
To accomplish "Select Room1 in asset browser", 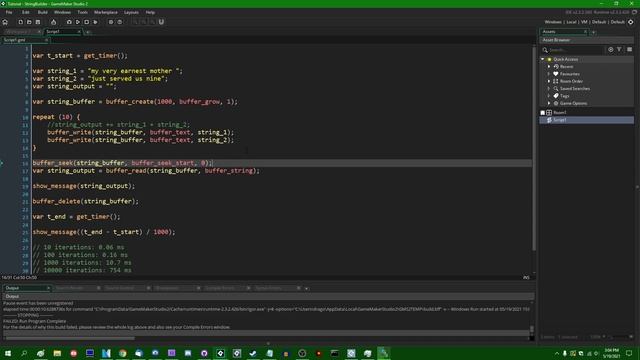I will (x=587, y=113).
